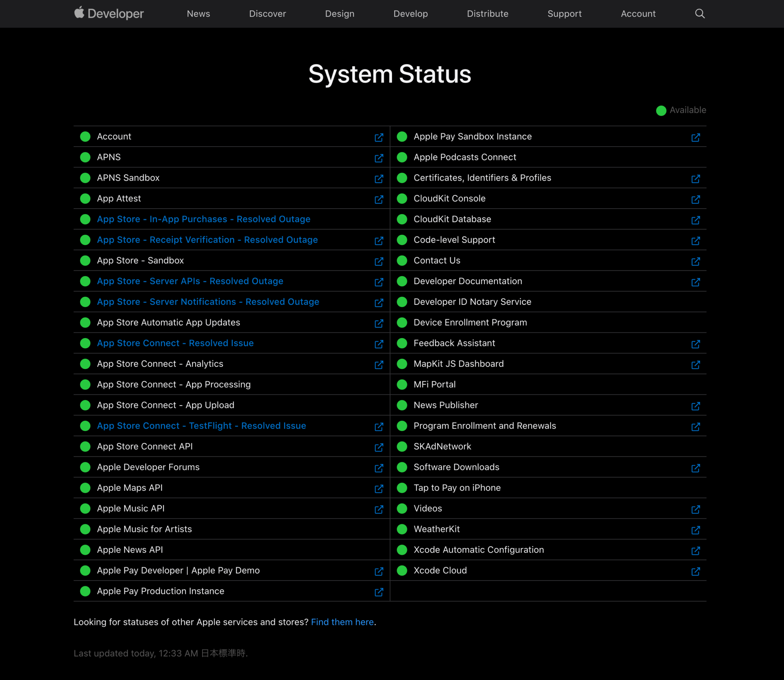Viewport: 784px width, 680px height.
Task: Click the external link icon beside APNS Sandbox
Action: [379, 179]
